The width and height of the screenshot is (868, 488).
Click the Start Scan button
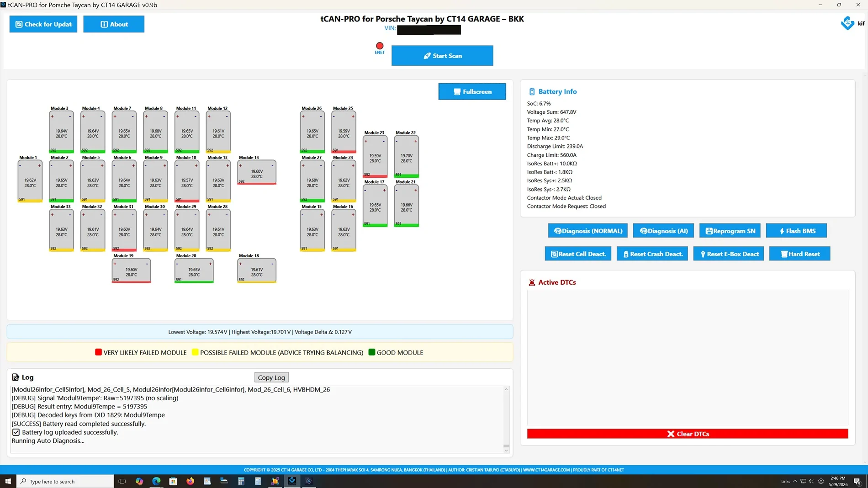(442, 56)
